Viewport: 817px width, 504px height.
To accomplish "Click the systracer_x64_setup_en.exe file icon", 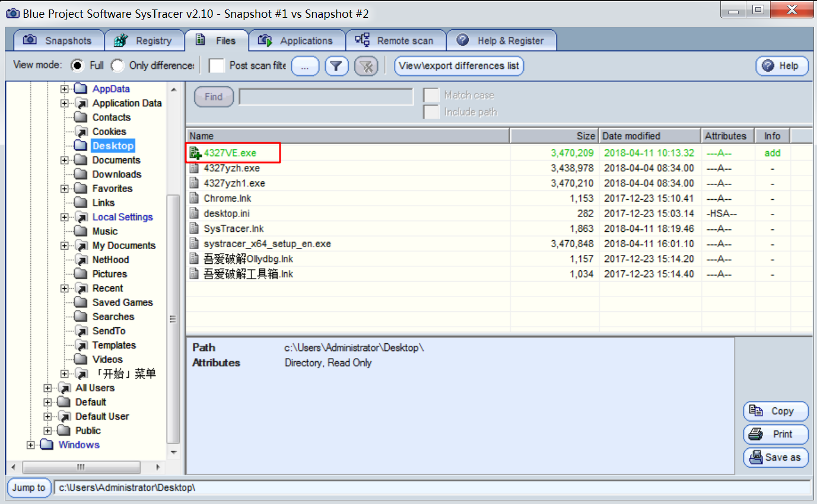I will click(194, 244).
